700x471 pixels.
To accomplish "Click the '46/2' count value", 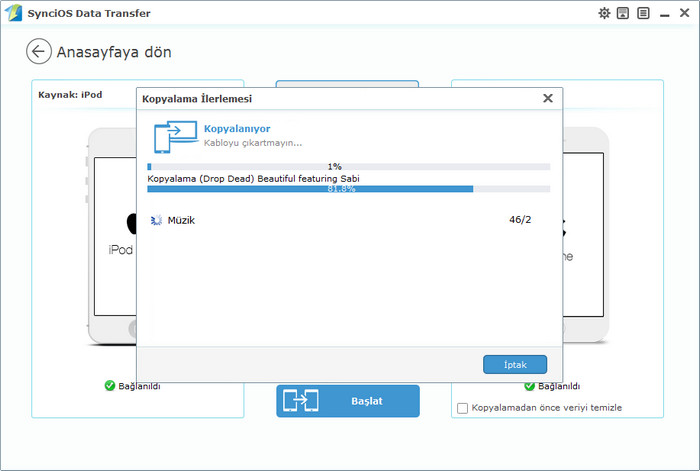I will tap(520, 219).
